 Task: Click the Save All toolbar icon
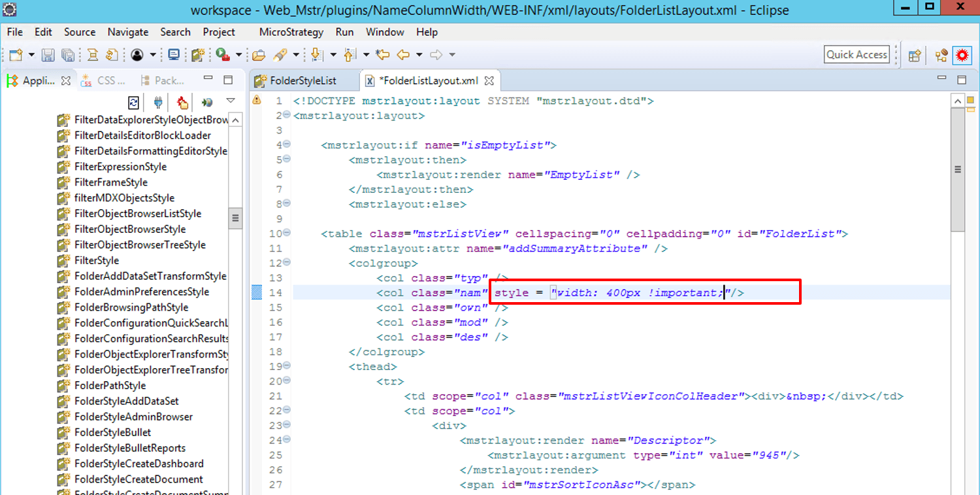point(67,56)
